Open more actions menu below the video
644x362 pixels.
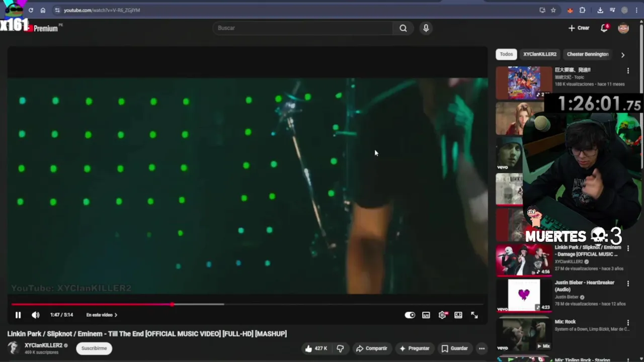[481, 348]
